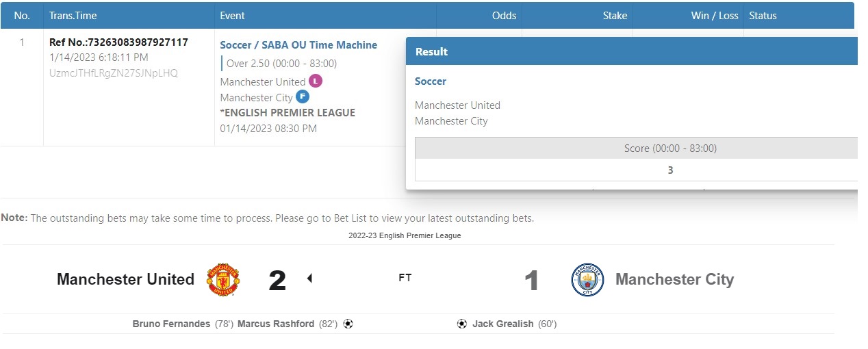Click the black winner arrow beside score 2

tap(309, 279)
